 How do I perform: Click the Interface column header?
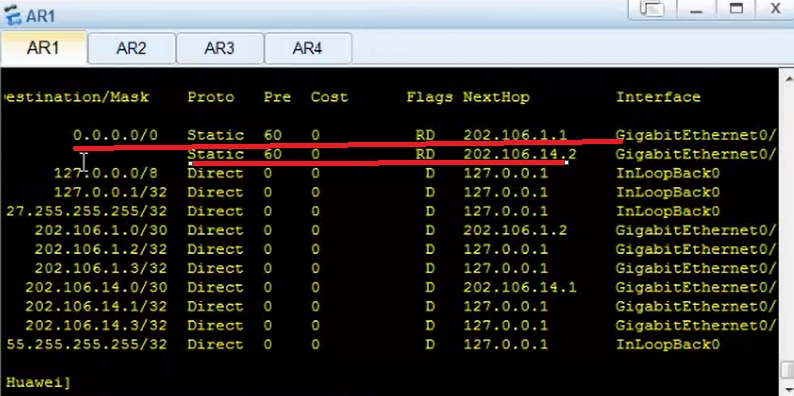click(658, 97)
